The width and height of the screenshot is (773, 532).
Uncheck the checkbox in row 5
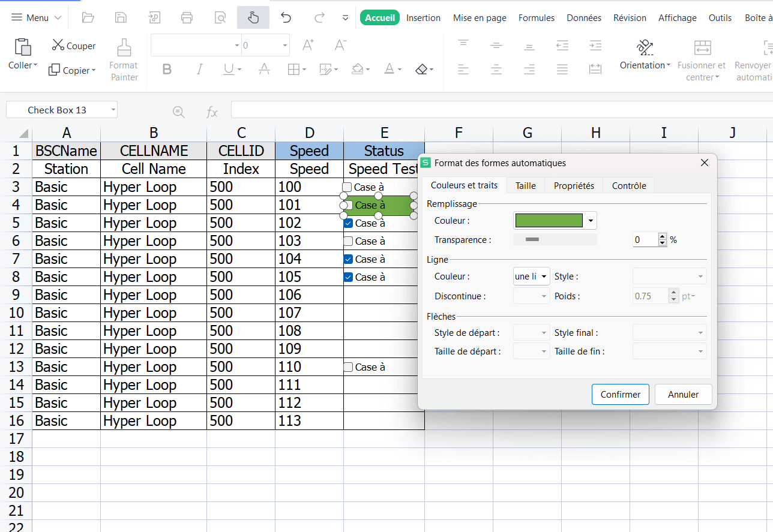click(x=348, y=223)
